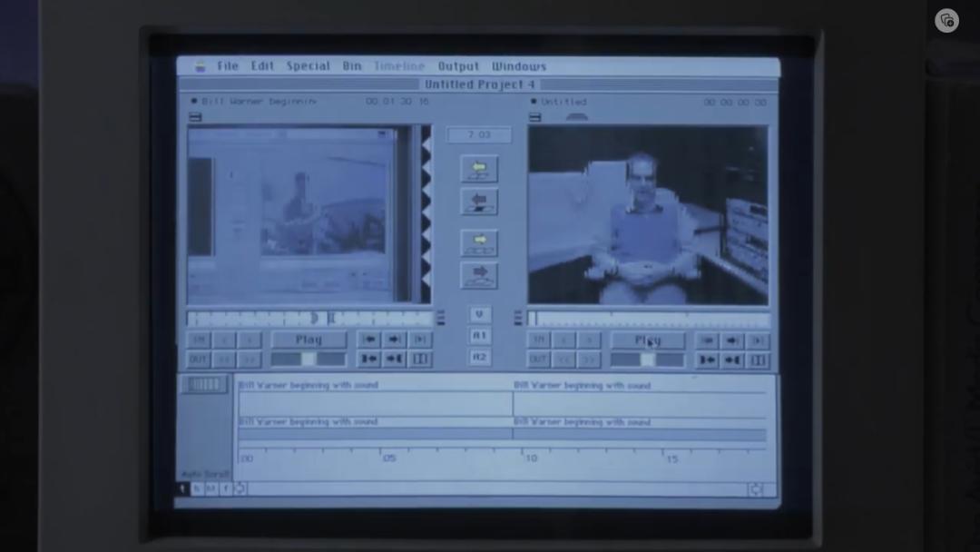This screenshot has height=552, width=980.
Task: Open the Edit menu
Action: (x=262, y=66)
